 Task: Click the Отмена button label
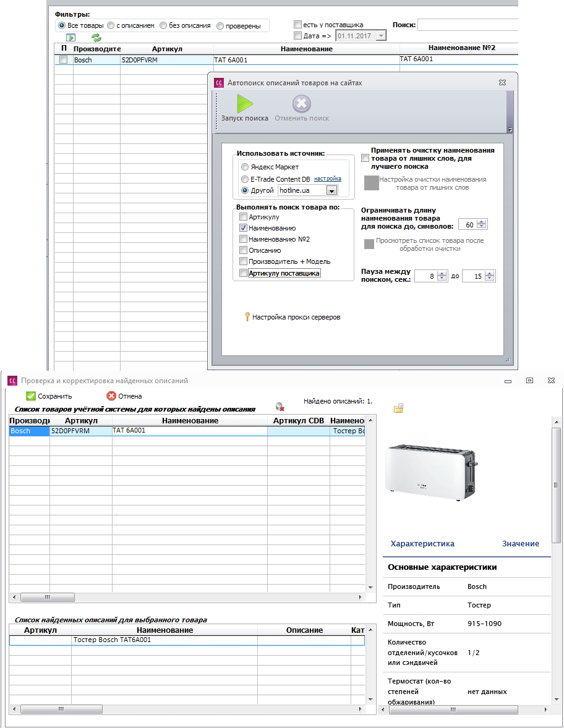(x=130, y=396)
